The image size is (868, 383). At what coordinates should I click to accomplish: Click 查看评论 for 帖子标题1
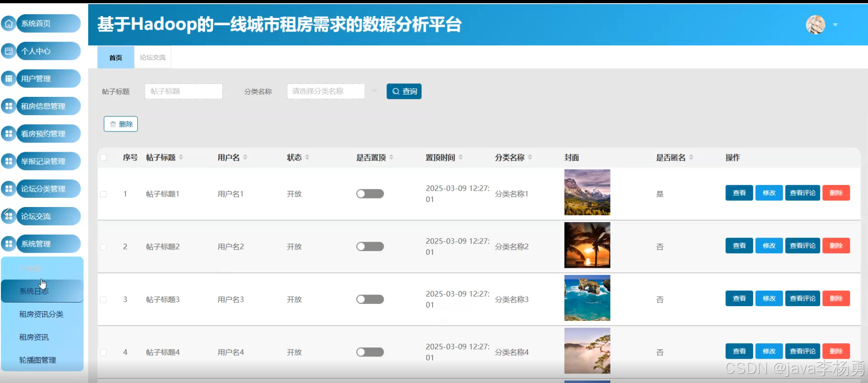pyautogui.click(x=803, y=193)
